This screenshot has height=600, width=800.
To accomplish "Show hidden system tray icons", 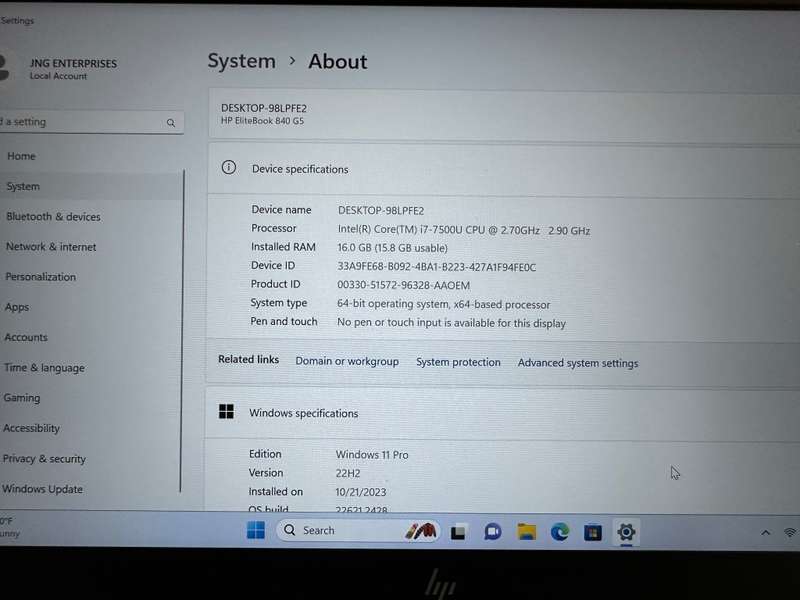I will pyautogui.click(x=765, y=533).
